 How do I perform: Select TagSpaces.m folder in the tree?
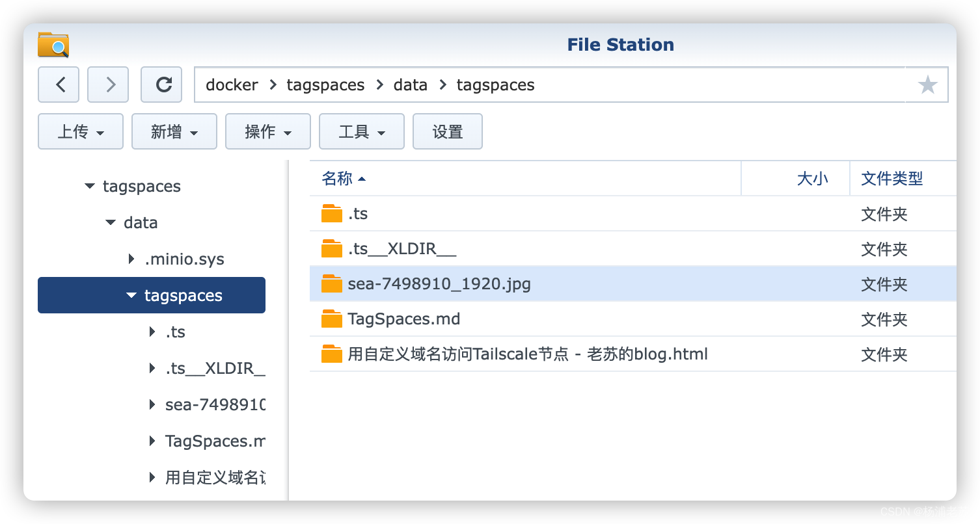pyautogui.click(x=215, y=441)
